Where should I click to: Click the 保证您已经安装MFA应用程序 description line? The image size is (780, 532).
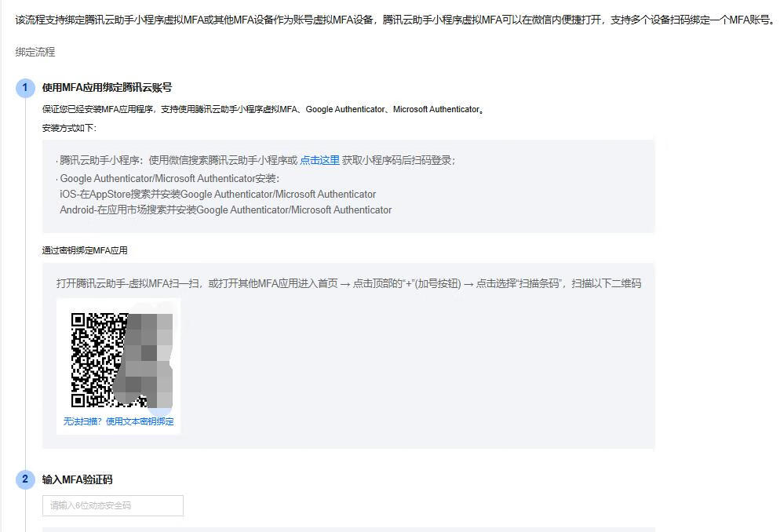[x=262, y=109]
